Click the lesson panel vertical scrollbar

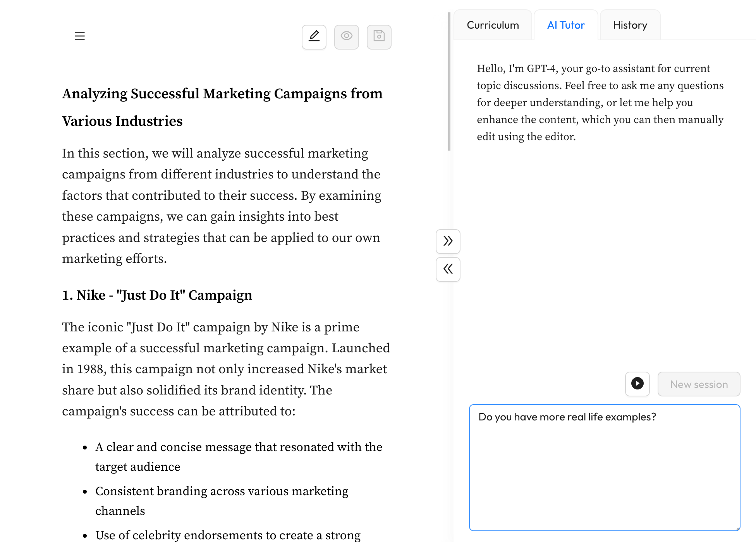[449, 81]
